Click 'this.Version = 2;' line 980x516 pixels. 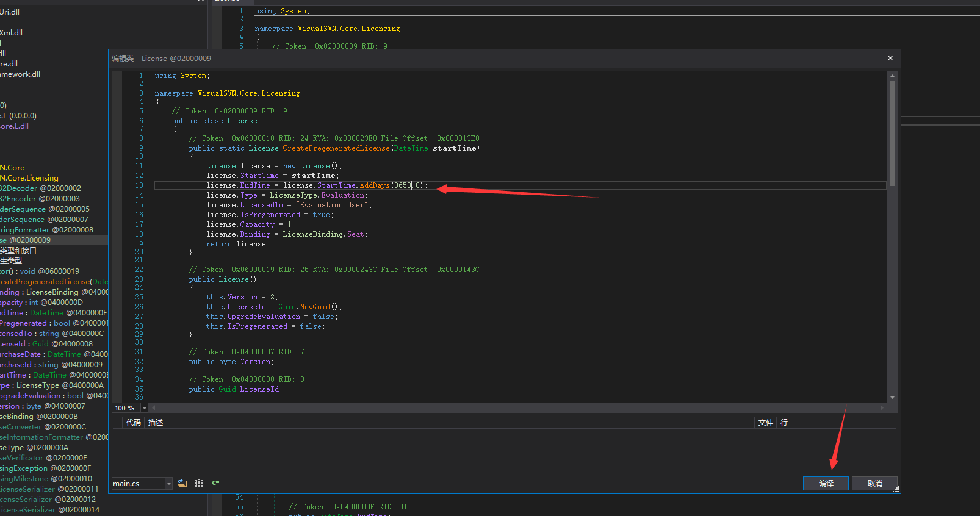242,297
